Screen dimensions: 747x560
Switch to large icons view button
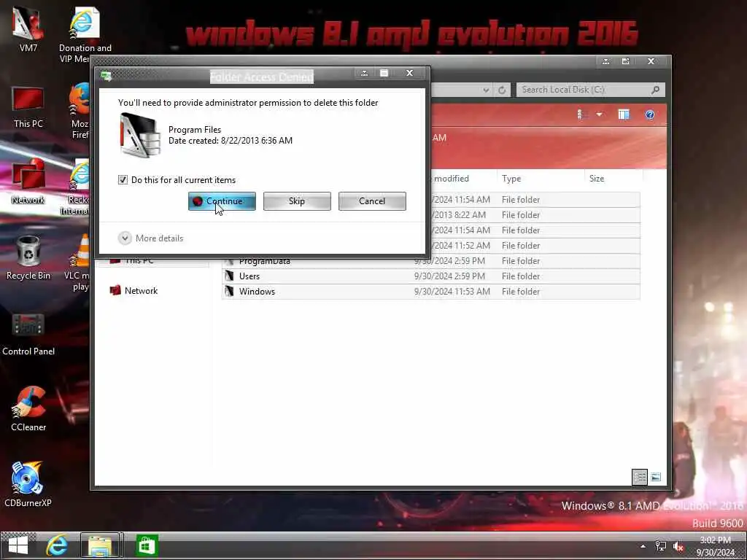click(656, 477)
